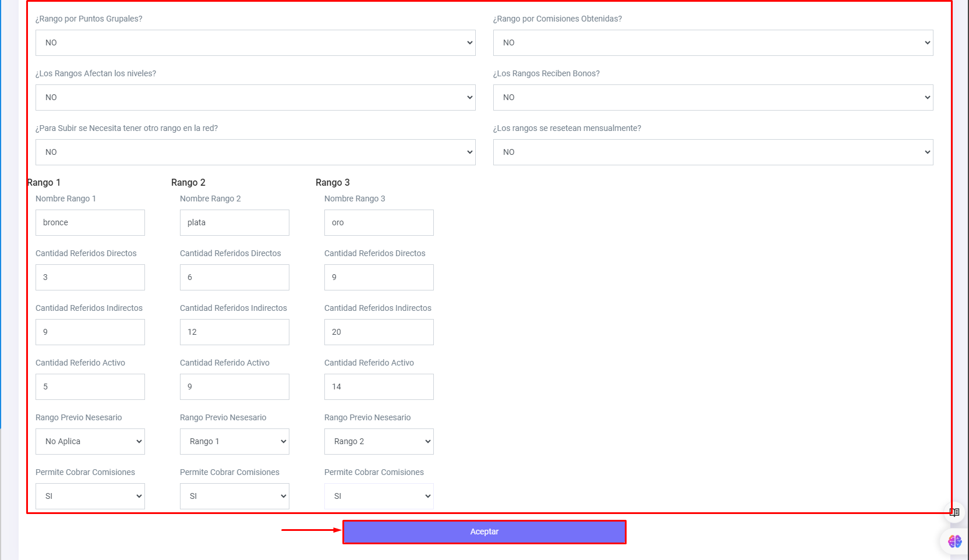Click Rango 3 Cantidad Referido Activo field
Screen dimensions: 969x560
coord(379,387)
